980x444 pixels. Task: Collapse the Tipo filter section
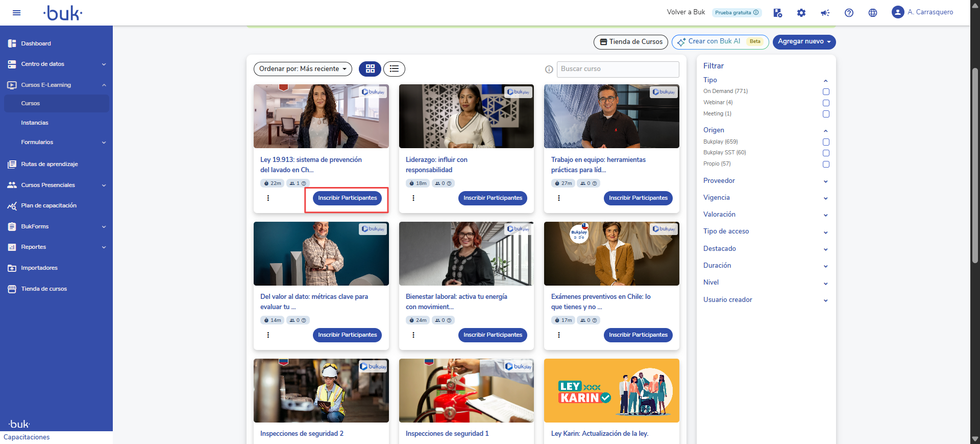[x=825, y=81]
